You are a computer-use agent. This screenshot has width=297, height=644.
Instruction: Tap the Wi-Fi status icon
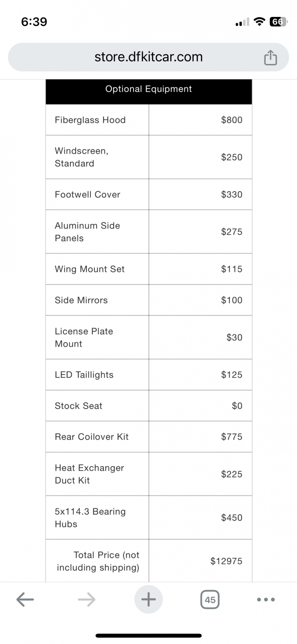(260, 22)
